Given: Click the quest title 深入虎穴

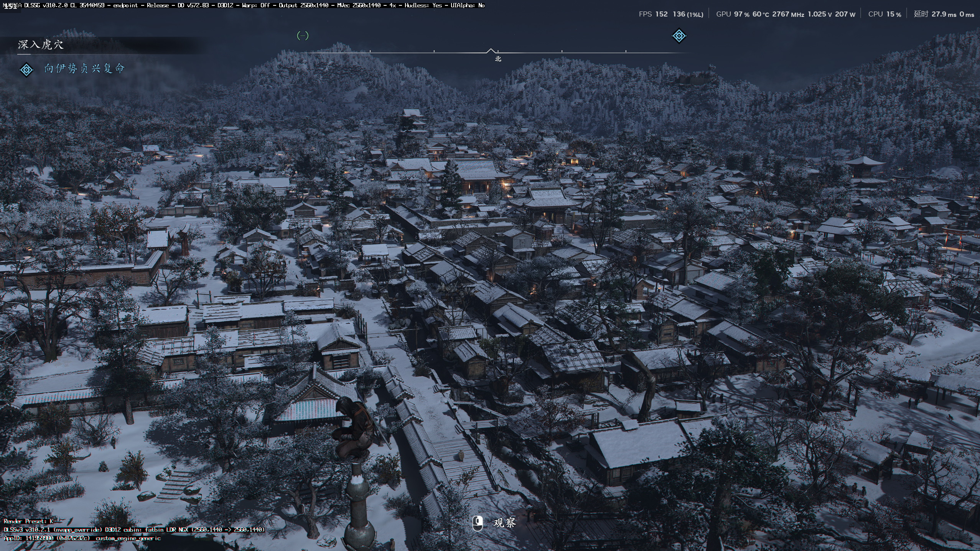Looking at the screenshot, I should (41, 44).
